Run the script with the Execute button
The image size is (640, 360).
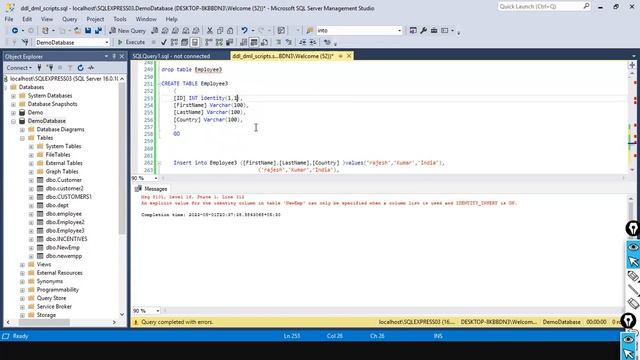coord(131,42)
